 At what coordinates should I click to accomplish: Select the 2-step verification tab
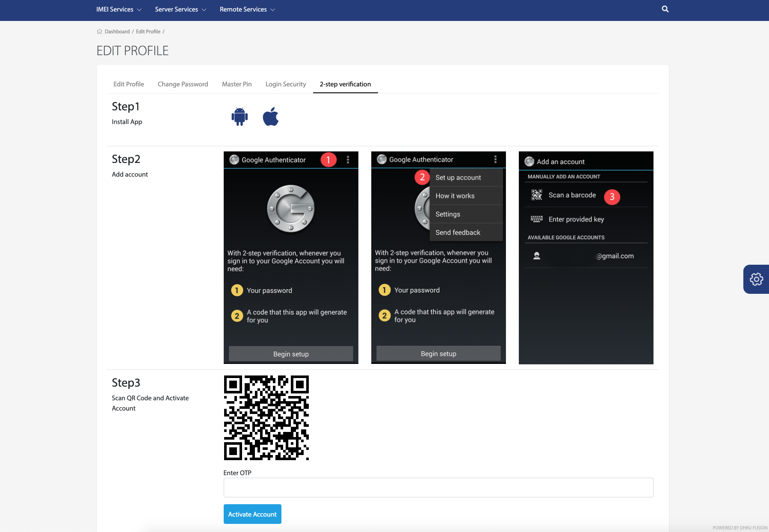pos(345,84)
